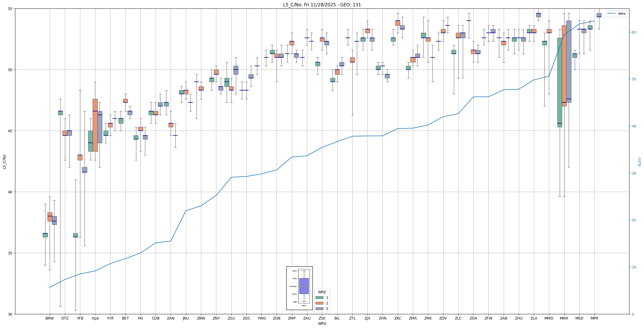Click the BRW station tick label
The image size is (644, 328).
tap(49, 318)
